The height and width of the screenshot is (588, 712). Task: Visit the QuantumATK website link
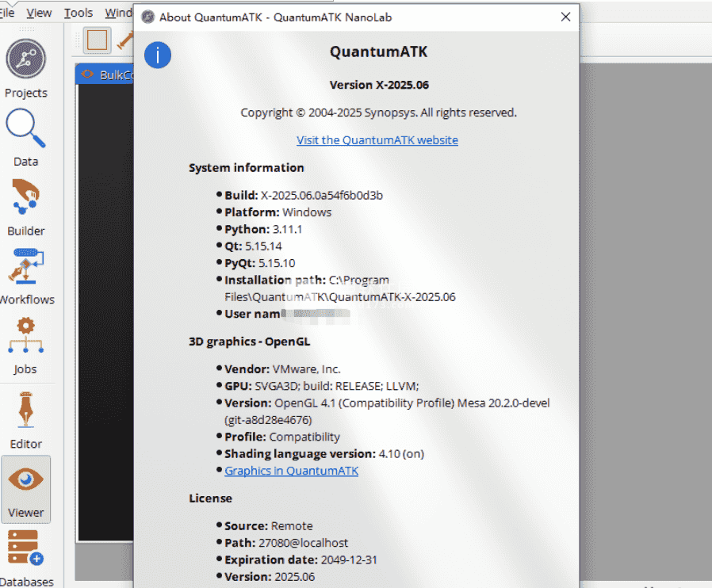tap(377, 139)
